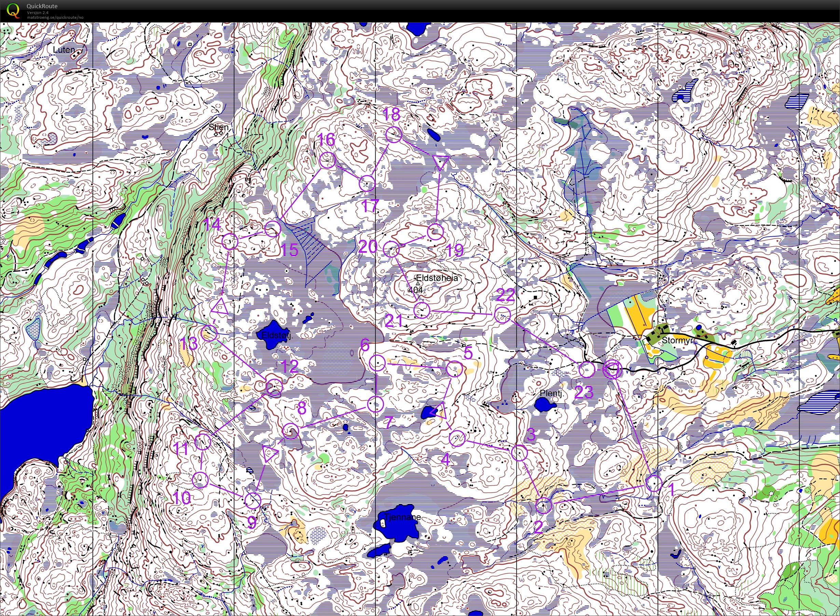
Task: Select control circle 12
Action: (x=274, y=387)
